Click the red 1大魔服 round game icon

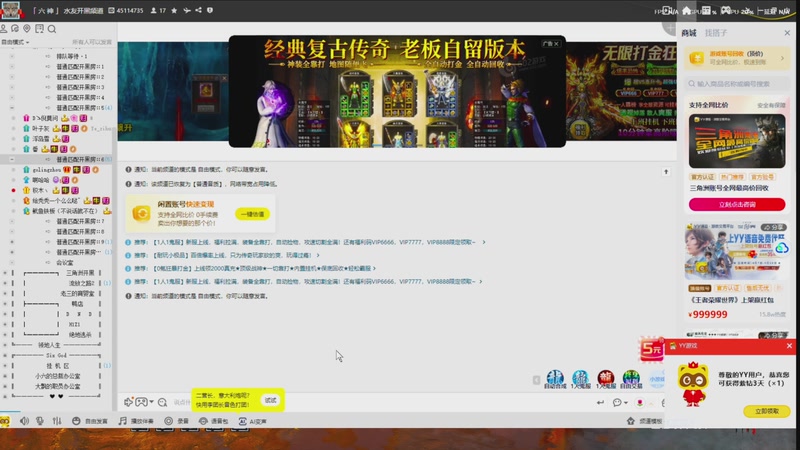click(x=606, y=379)
